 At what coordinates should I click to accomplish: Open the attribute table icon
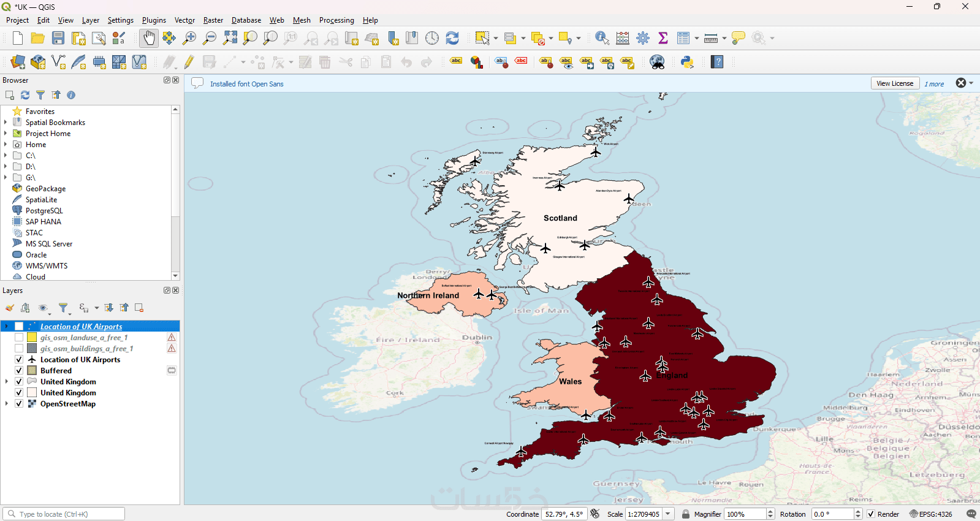tap(683, 38)
